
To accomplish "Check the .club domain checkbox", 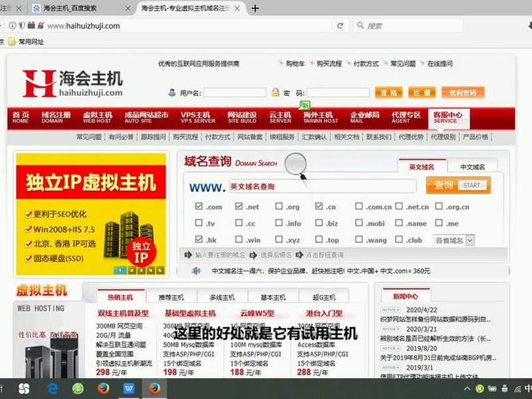I will pos(399,239).
